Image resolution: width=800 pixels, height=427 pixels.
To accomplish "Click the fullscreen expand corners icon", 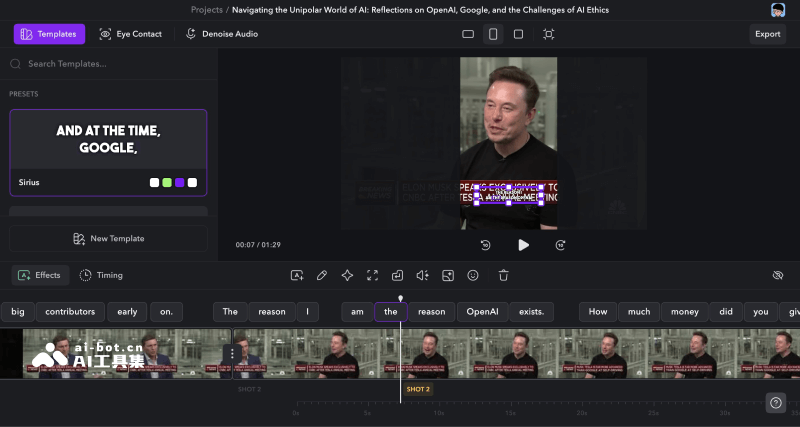I will click(x=372, y=275).
